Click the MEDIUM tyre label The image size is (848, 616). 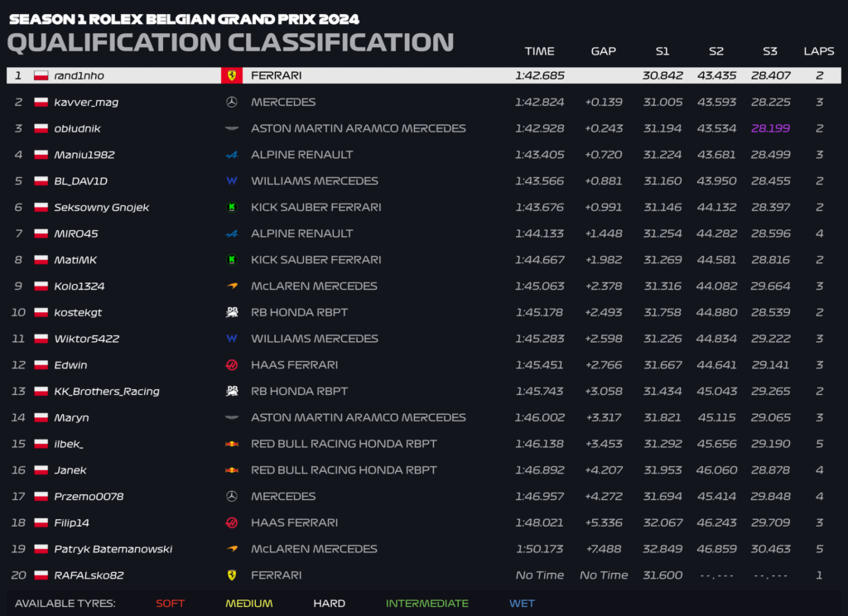click(x=249, y=604)
